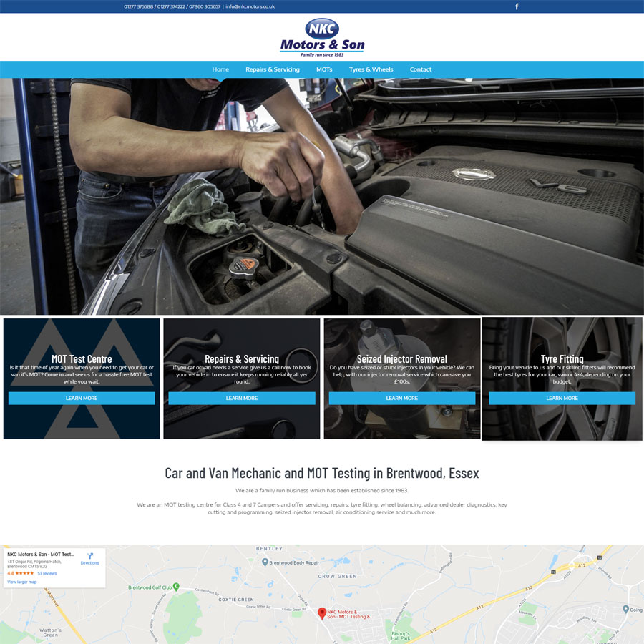Click the NKC Motors & Son logo
Image resolution: width=644 pixels, height=644 pixels.
click(322, 37)
